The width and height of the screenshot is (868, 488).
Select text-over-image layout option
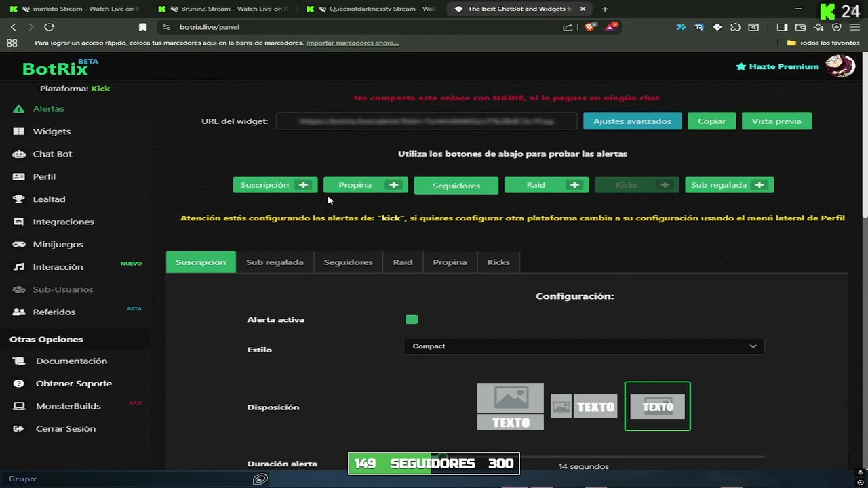point(657,406)
